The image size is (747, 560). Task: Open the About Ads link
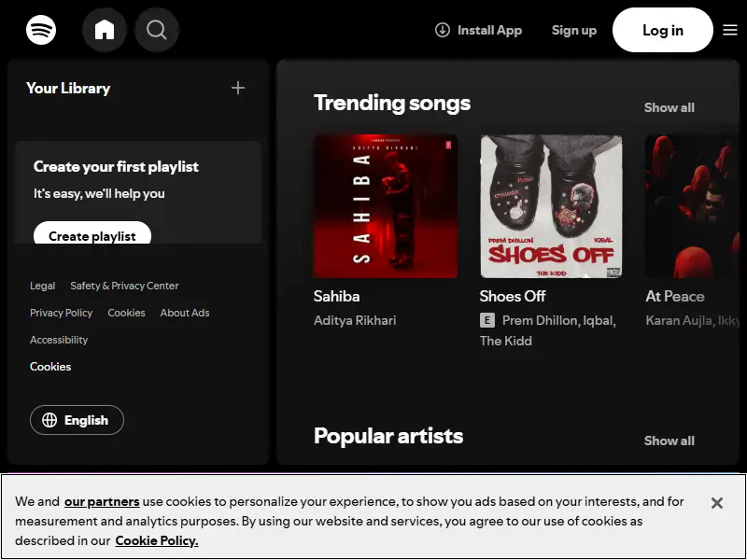(185, 313)
